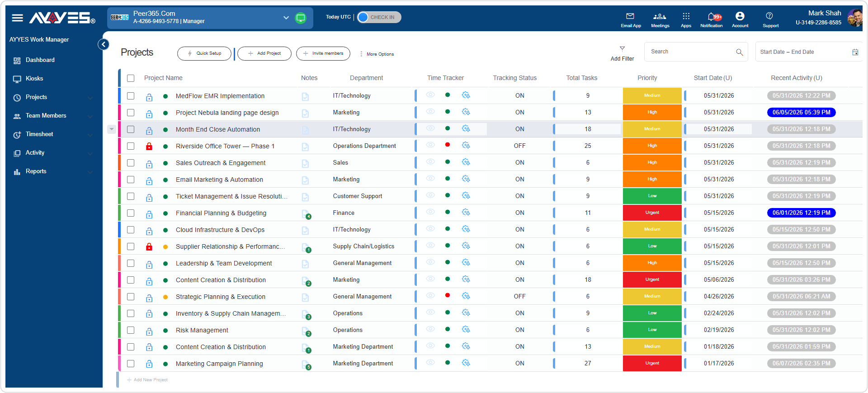
Task: Click the Add Project button
Action: [x=264, y=53]
